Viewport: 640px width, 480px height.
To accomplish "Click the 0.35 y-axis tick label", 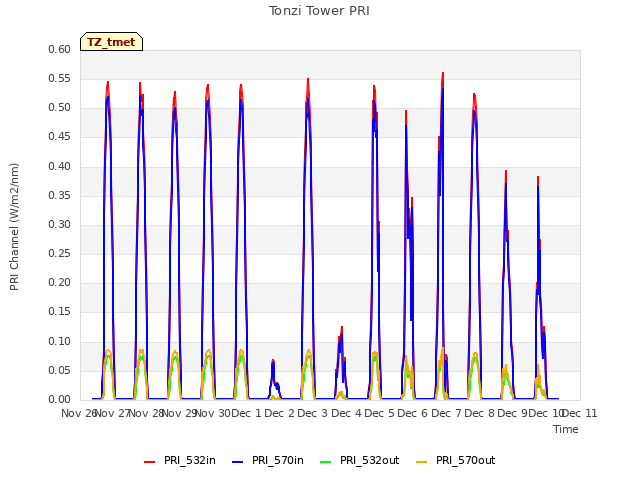I will (60, 195).
